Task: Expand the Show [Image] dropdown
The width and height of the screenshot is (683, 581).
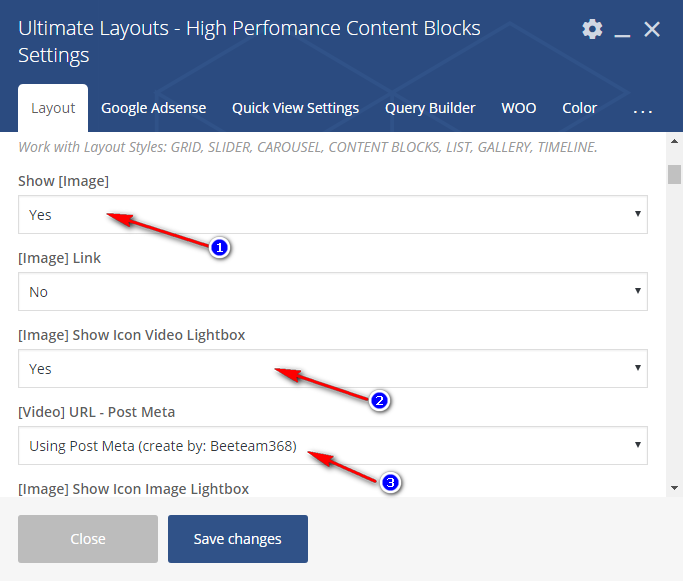Action: [x=332, y=214]
